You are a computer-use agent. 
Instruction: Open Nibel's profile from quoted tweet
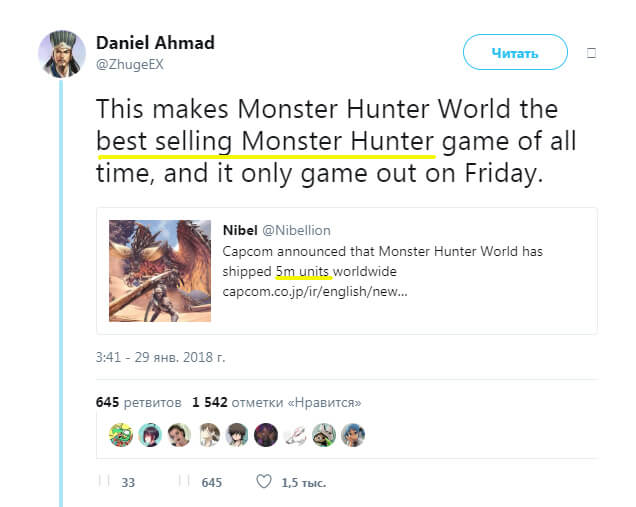pyautogui.click(x=240, y=230)
